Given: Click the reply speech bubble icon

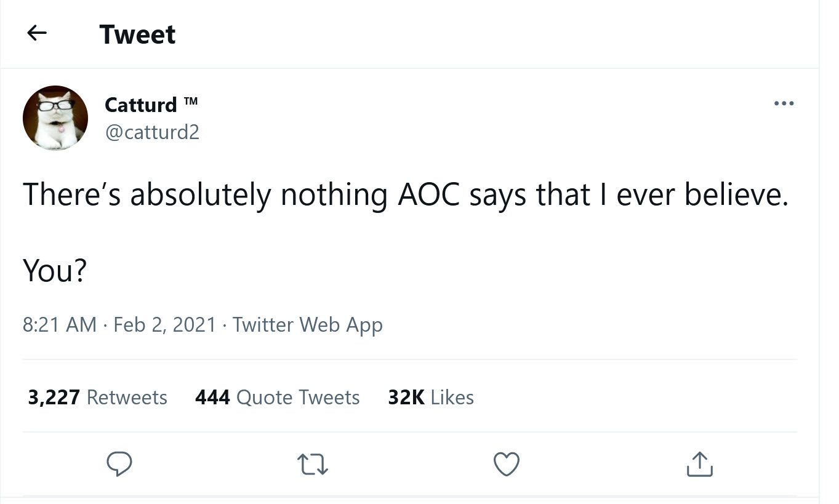Looking at the screenshot, I should (x=120, y=465).
